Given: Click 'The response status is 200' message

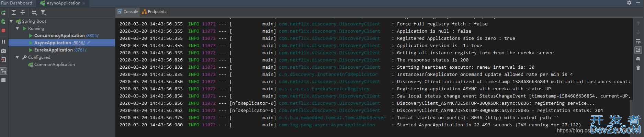Looking at the screenshot, I should 432,60.
